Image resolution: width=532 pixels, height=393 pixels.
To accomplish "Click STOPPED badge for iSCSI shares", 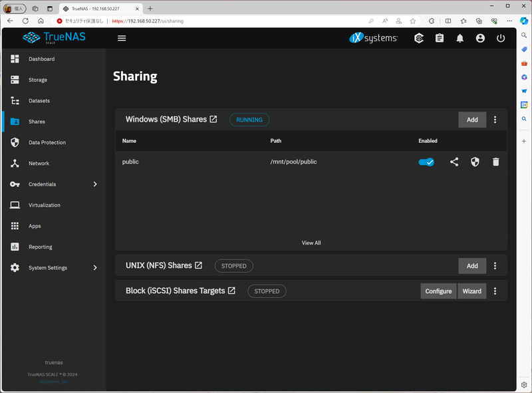I will pos(267,291).
